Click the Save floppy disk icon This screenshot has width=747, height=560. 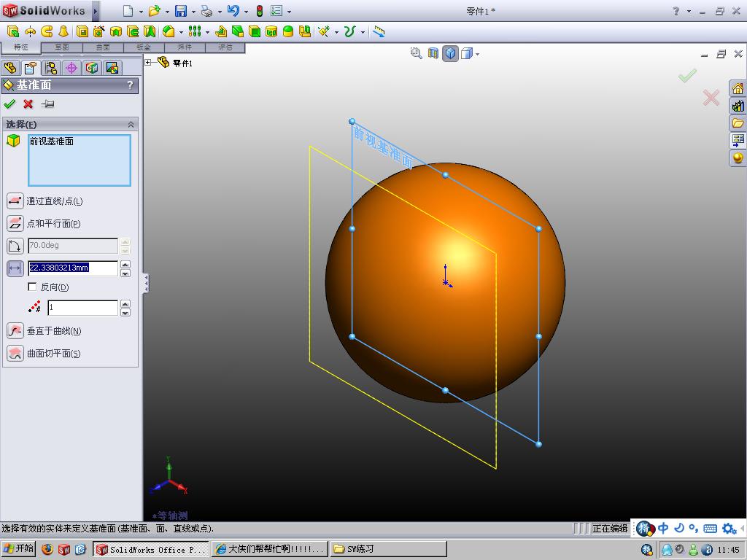coord(181,10)
